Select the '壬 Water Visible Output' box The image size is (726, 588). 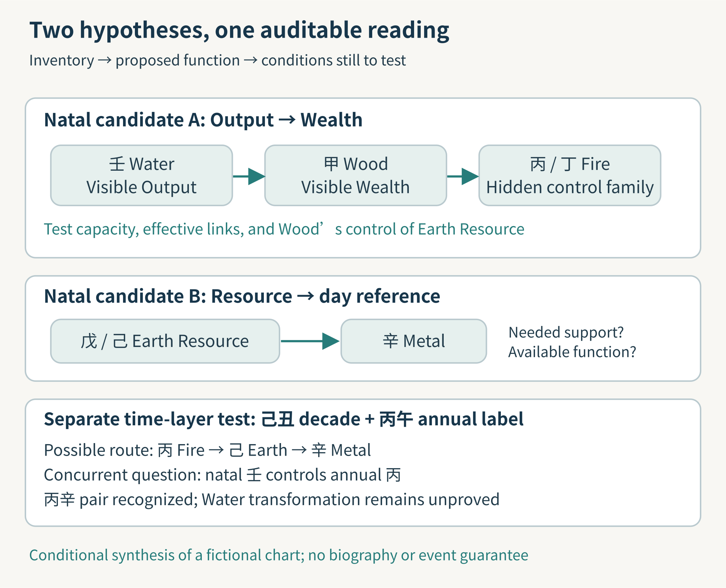(142, 176)
